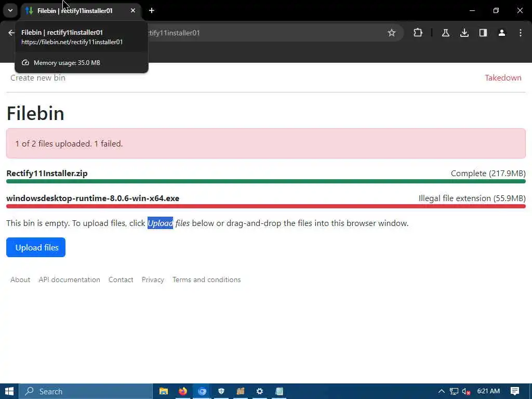The image size is (532, 399).
Task: Open the Takedown link
Action: (x=503, y=78)
